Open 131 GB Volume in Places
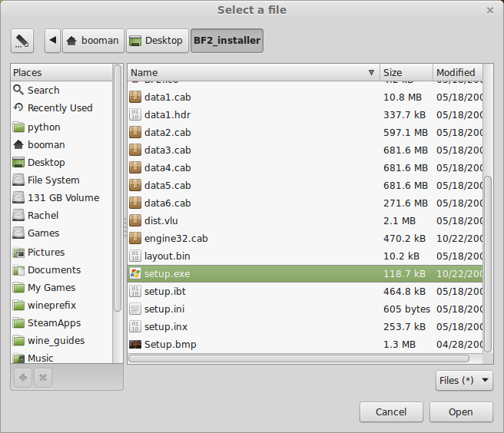Viewport: 504px width, 433px height. pos(63,197)
